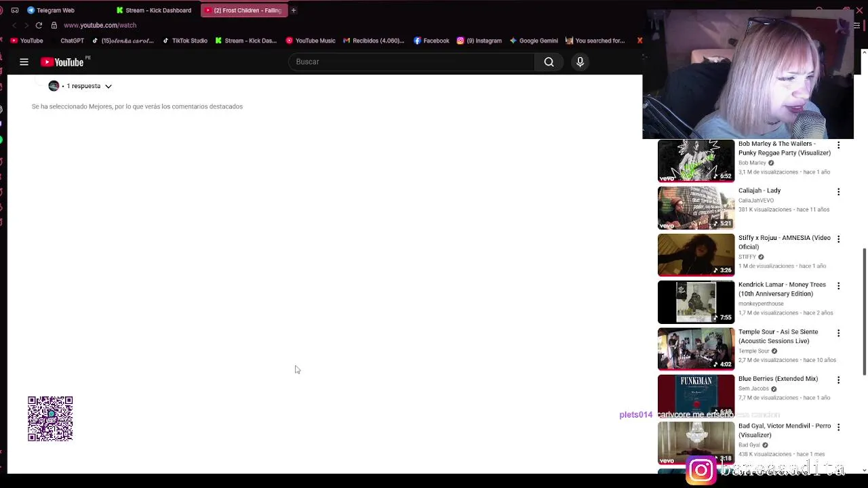The width and height of the screenshot is (868, 488).
Task: Open Stream - Kick Das... bookmark
Action: [x=245, y=41]
